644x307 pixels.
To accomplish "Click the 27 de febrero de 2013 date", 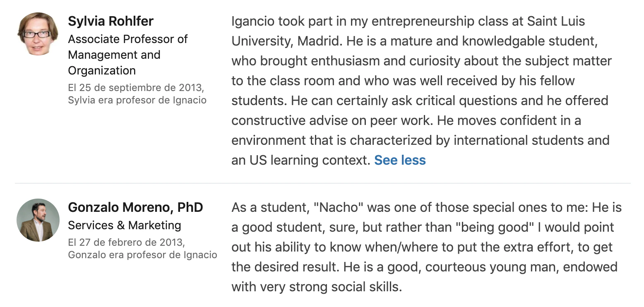I will (126, 242).
